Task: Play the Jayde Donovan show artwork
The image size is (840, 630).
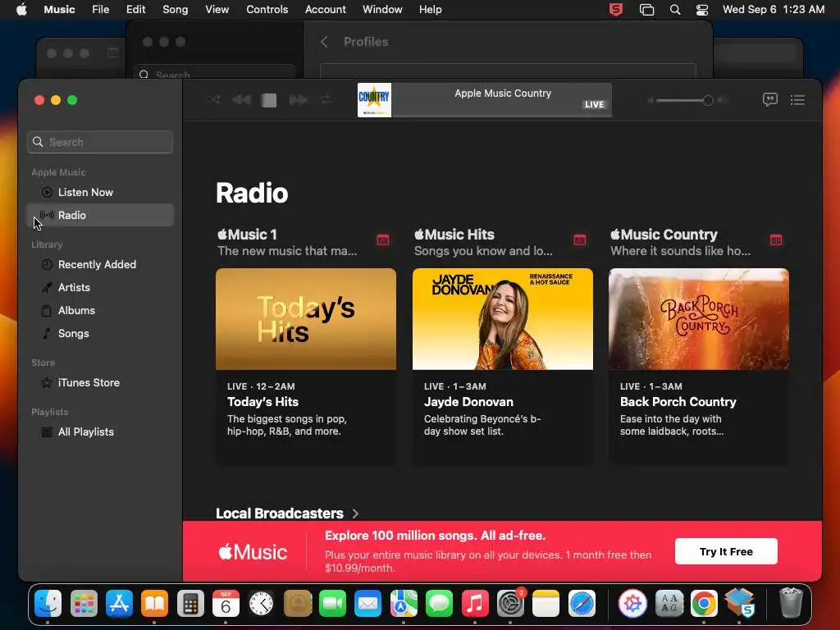Action: (503, 319)
